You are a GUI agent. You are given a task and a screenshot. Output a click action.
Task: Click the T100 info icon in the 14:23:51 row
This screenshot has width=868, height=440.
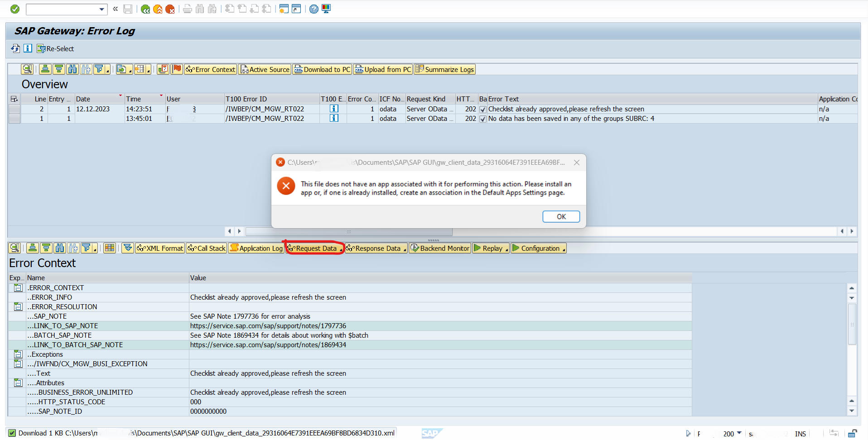pos(334,109)
